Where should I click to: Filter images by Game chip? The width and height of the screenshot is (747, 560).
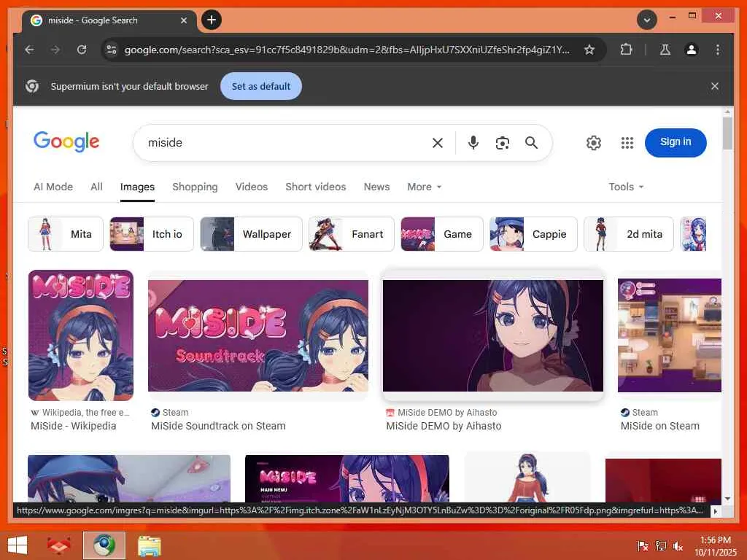coord(442,234)
